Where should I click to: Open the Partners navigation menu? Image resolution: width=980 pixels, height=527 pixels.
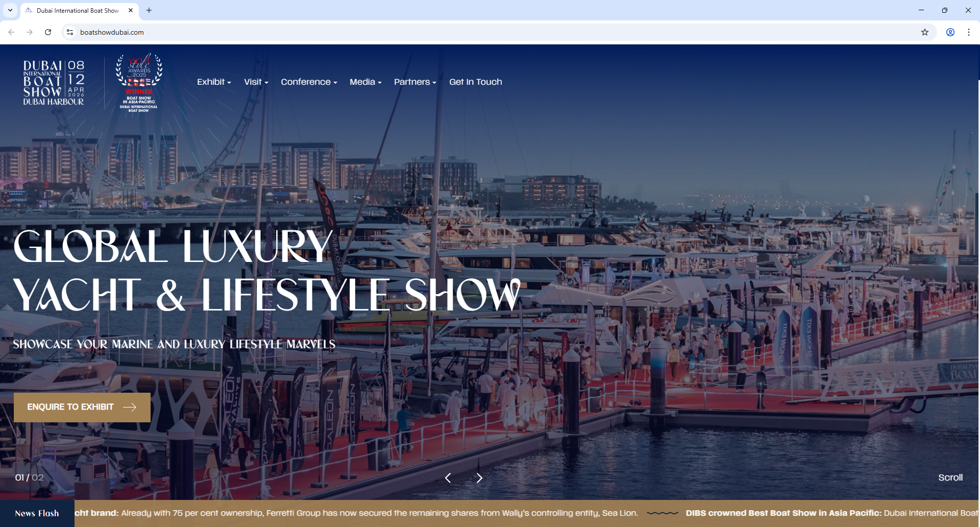pyautogui.click(x=414, y=82)
